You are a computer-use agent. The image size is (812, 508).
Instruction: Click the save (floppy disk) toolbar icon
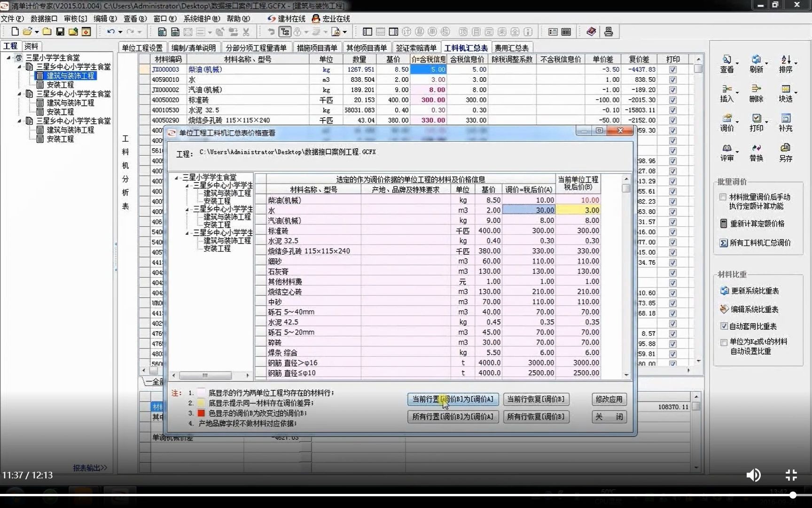tap(60, 32)
